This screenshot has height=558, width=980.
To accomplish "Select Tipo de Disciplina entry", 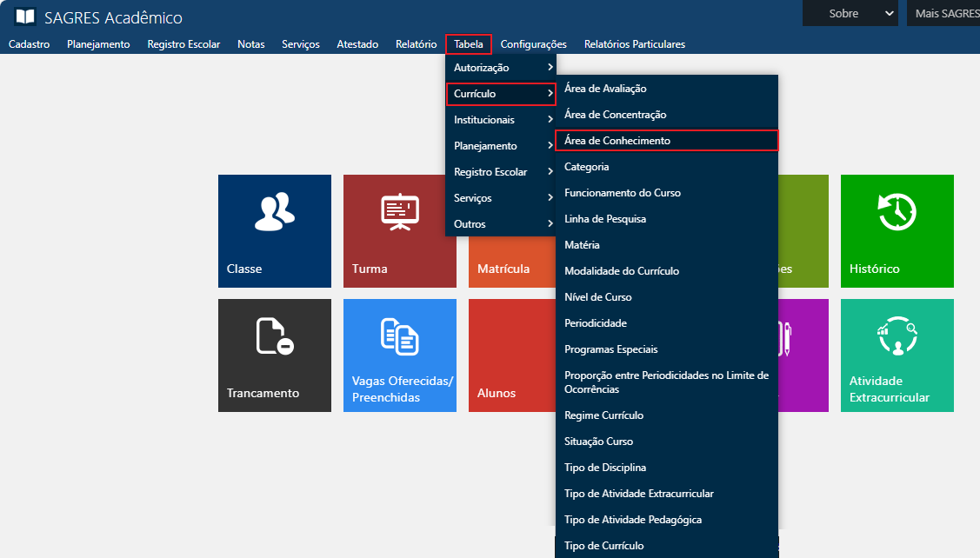I will tap(605, 468).
